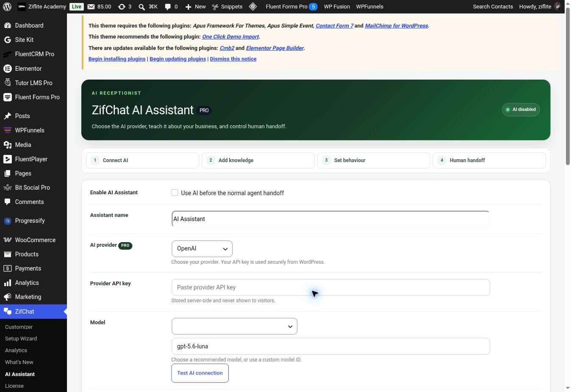Click the Site Kit G icon

(8, 40)
